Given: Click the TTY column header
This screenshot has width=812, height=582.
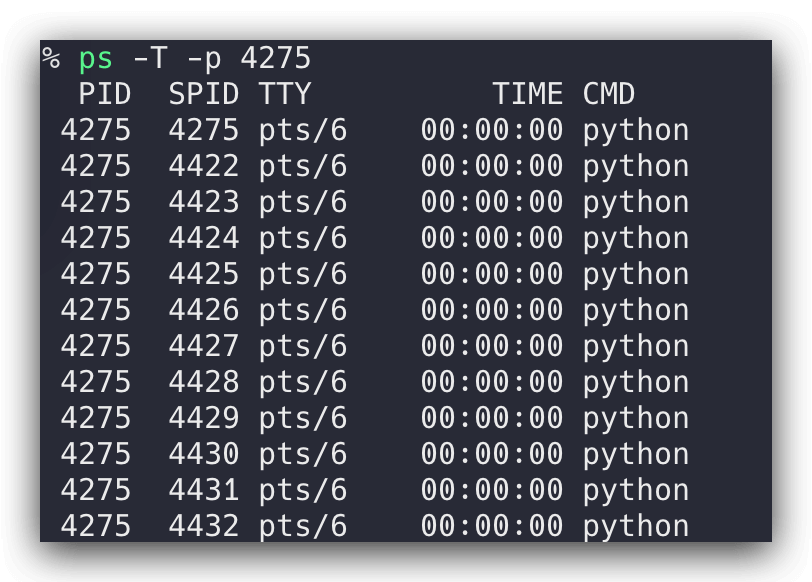Looking at the screenshot, I should (x=285, y=95).
